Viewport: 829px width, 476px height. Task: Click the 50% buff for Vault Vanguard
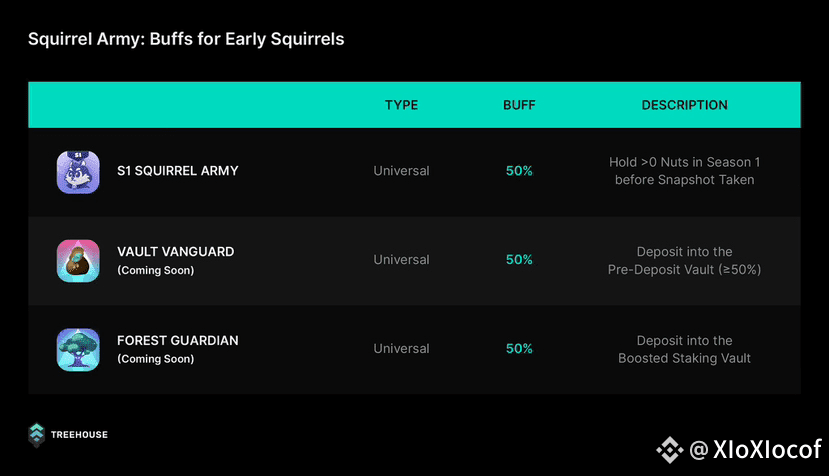coord(519,260)
